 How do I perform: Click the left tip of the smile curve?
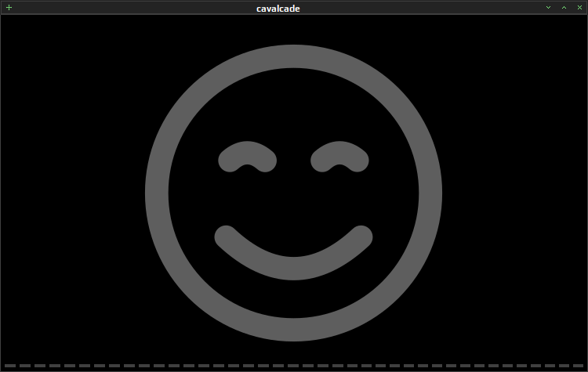[x=226, y=237]
